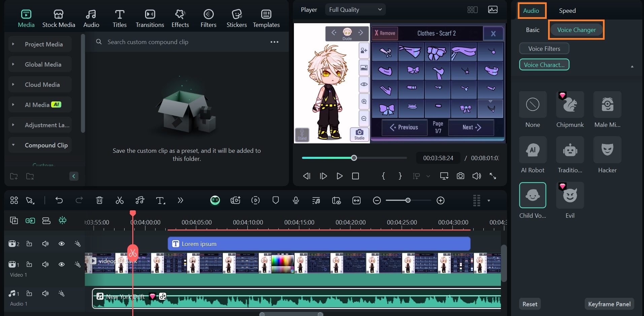Collapse the Compound Clip tree item

pyautogui.click(x=40, y=145)
